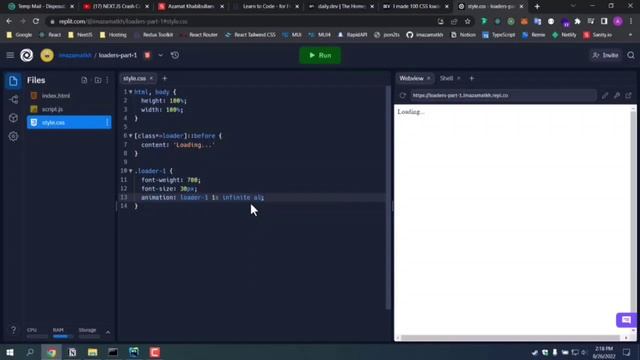Switch to Temp Mail browser tab
Screen dimensions: 640x360
41,7
